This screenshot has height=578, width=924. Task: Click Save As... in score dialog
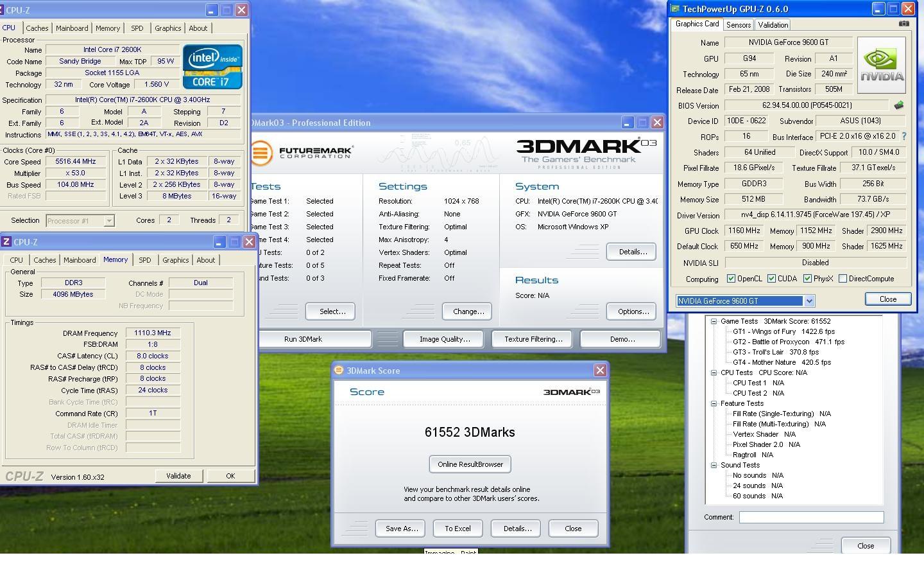tap(401, 529)
